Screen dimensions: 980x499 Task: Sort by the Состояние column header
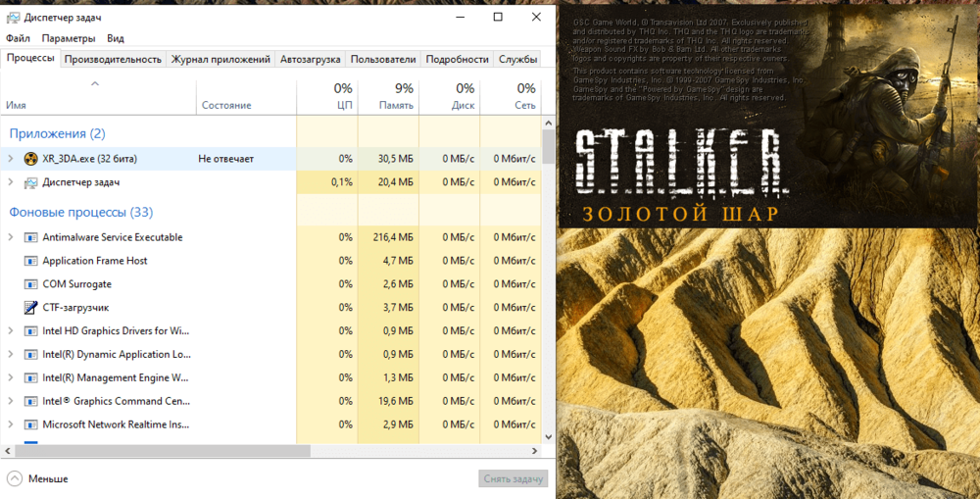click(246, 97)
